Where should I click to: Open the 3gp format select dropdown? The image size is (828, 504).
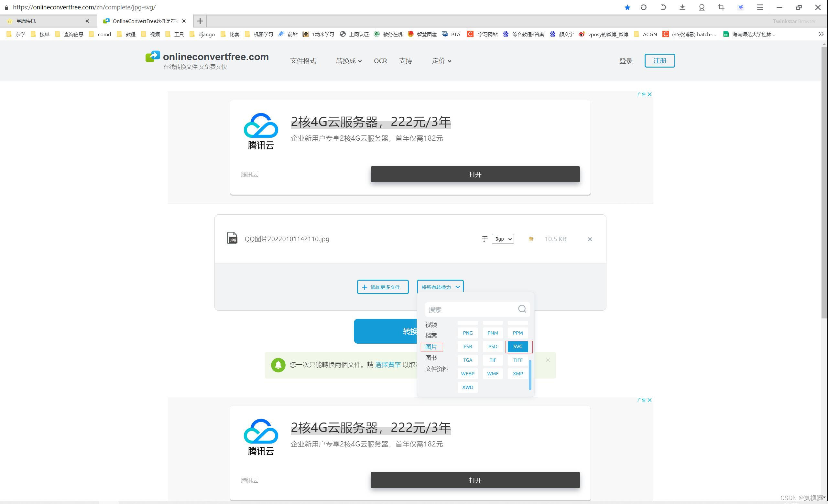click(x=503, y=239)
